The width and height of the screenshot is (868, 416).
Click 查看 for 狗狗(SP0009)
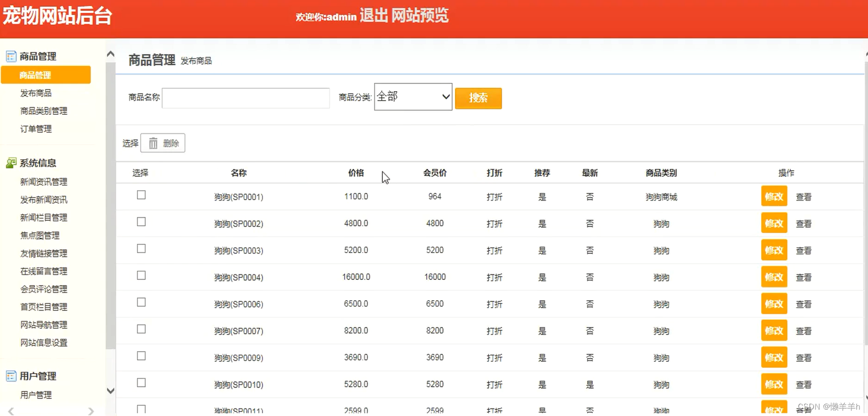coord(804,358)
